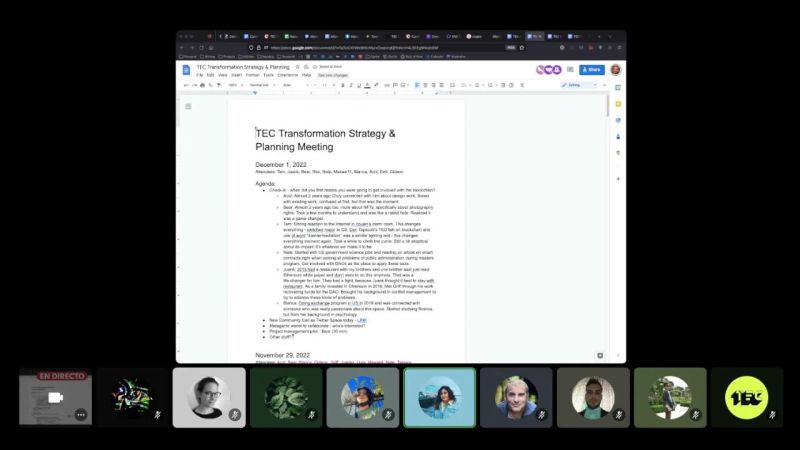The height and width of the screenshot is (450, 800).
Task: Open Google Keep side panel
Action: coord(618,104)
